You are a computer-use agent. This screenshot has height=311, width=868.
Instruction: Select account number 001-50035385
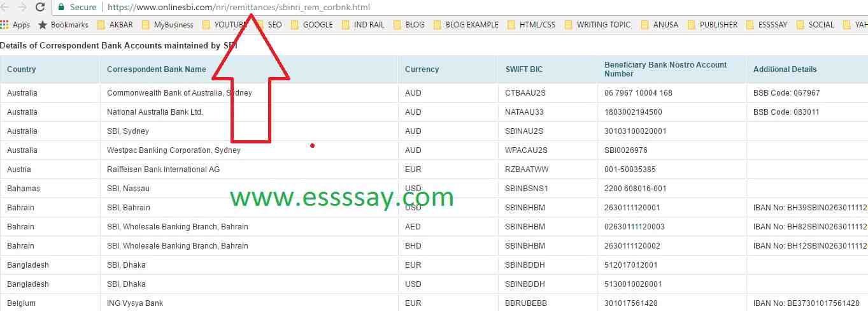(x=630, y=170)
